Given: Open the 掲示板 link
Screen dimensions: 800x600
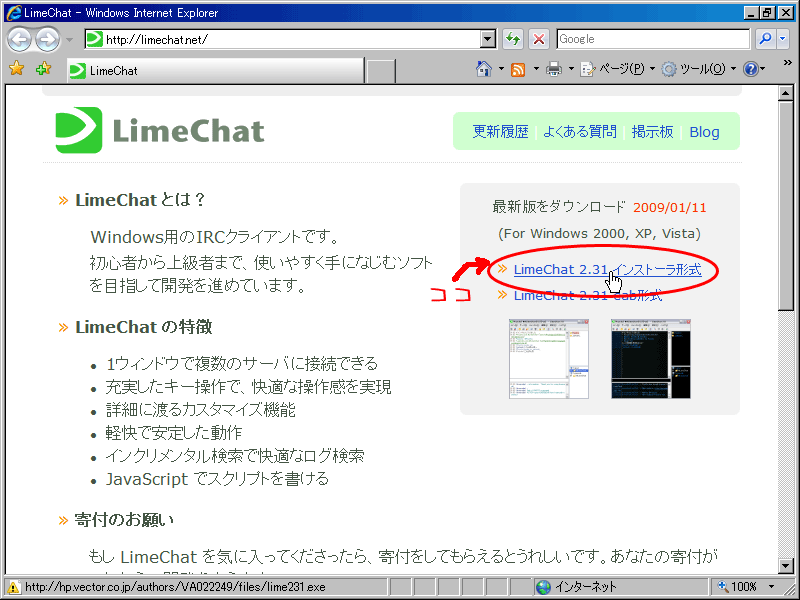Looking at the screenshot, I should (653, 132).
